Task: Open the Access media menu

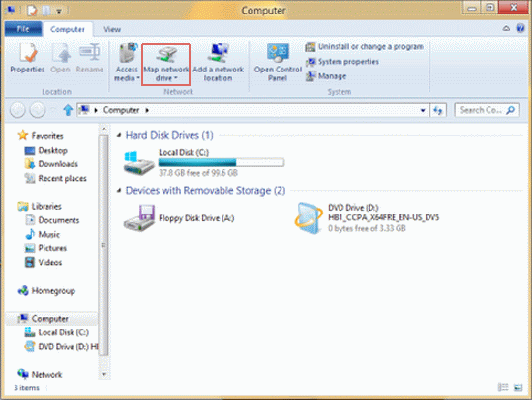Action: click(x=127, y=63)
